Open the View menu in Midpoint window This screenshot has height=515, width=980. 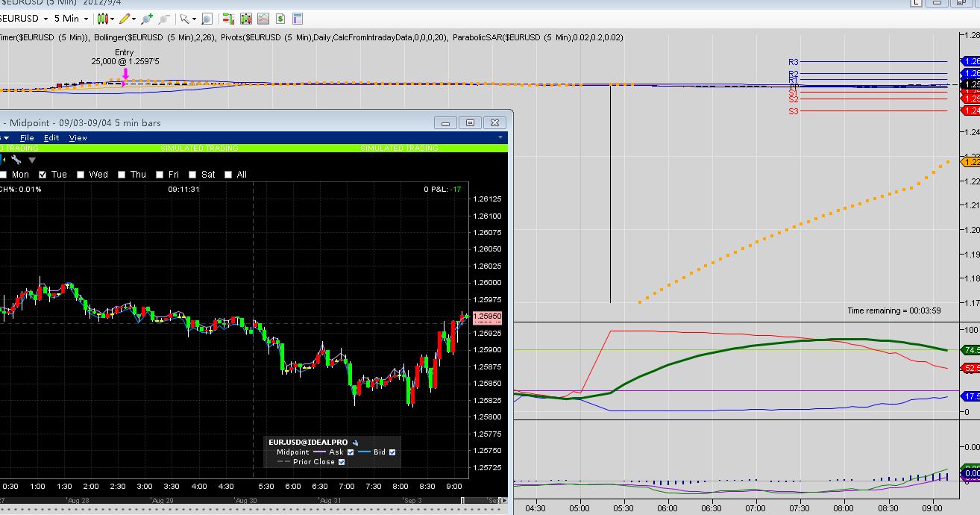(x=78, y=137)
